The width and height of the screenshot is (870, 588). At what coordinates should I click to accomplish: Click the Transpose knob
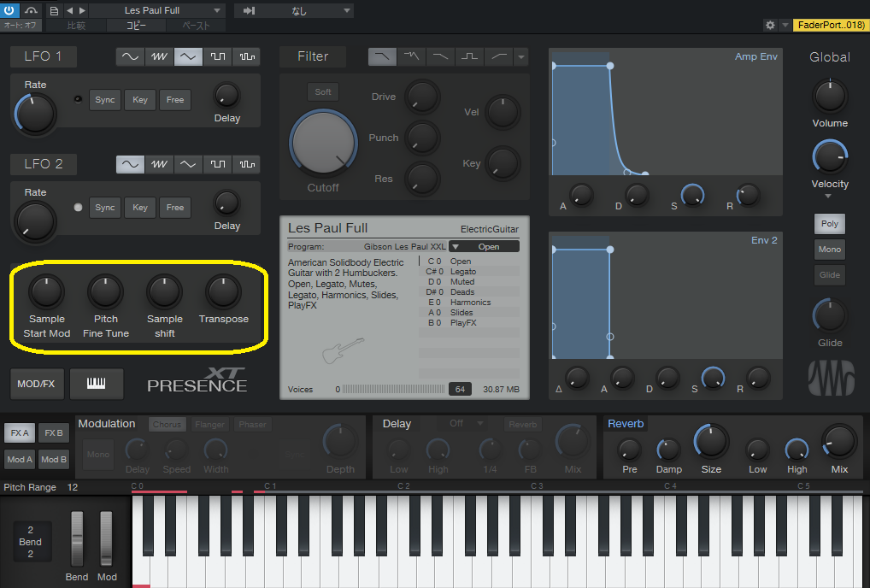coord(223,291)
